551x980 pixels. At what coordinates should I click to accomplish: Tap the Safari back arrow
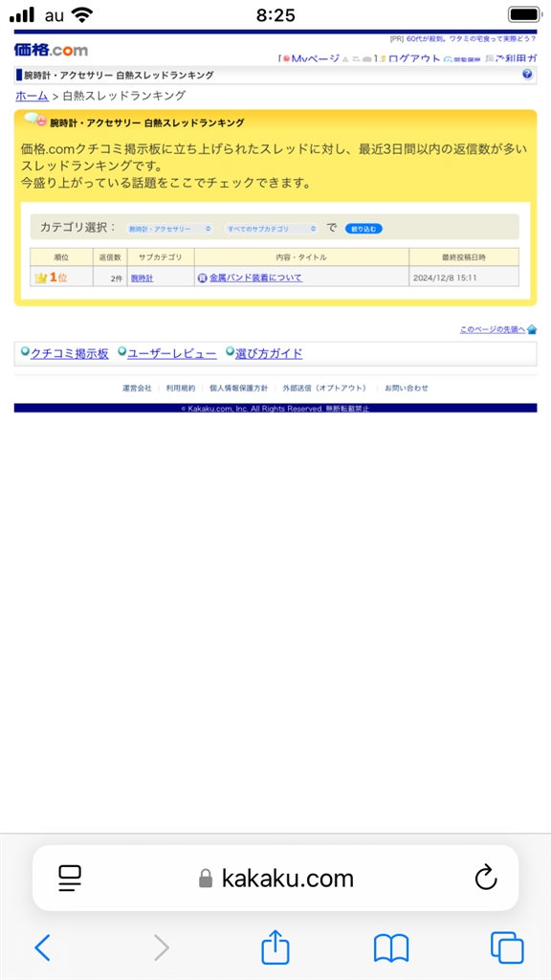click(42, 948)
